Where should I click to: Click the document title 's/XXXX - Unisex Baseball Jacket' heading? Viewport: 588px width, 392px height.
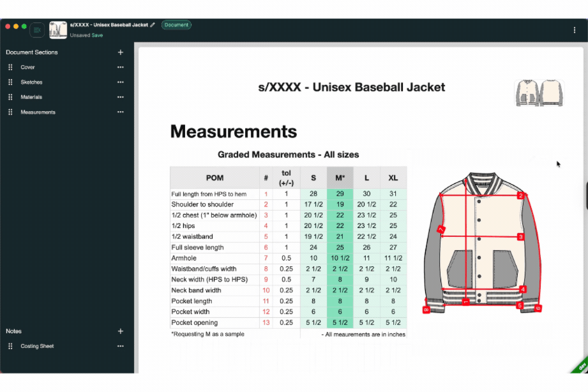pos(351,87)
